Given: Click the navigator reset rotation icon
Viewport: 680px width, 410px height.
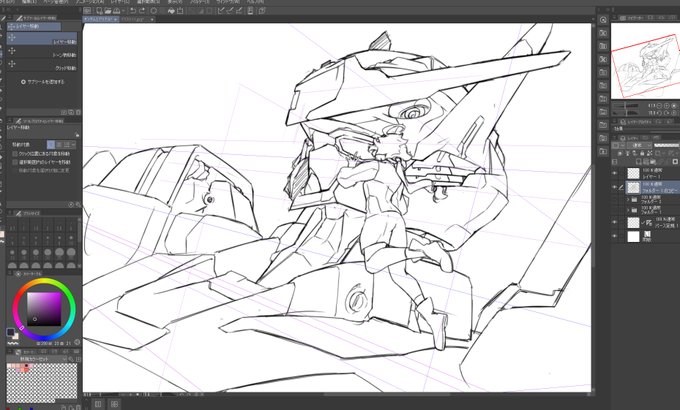Looking at the screenshot, I should (673, 112).
